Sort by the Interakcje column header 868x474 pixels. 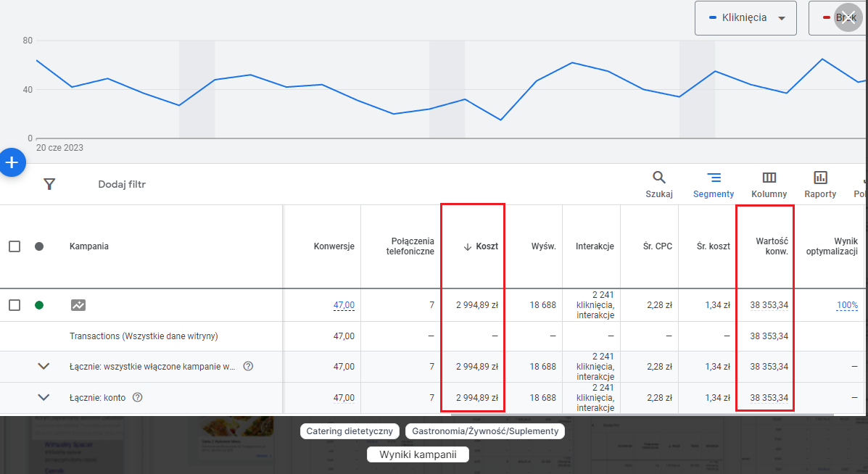[595, 246]
